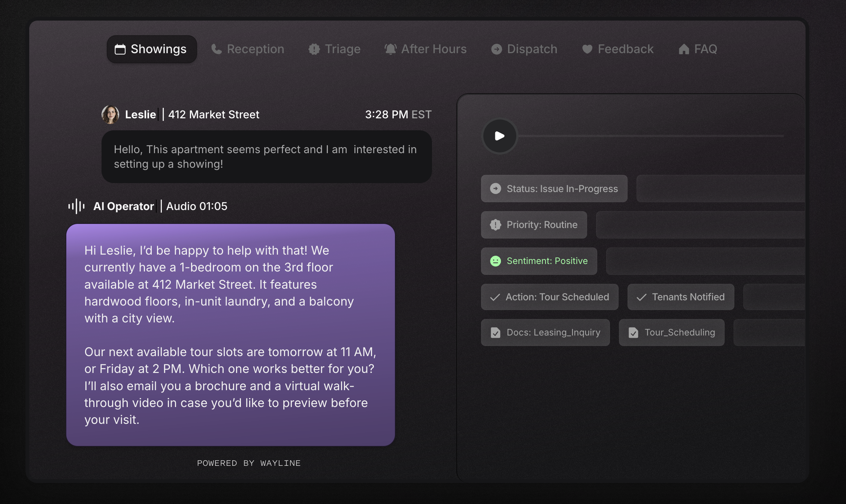Select Leslie's message bubble
Screen dimensions: 846x504
point(266,157)
